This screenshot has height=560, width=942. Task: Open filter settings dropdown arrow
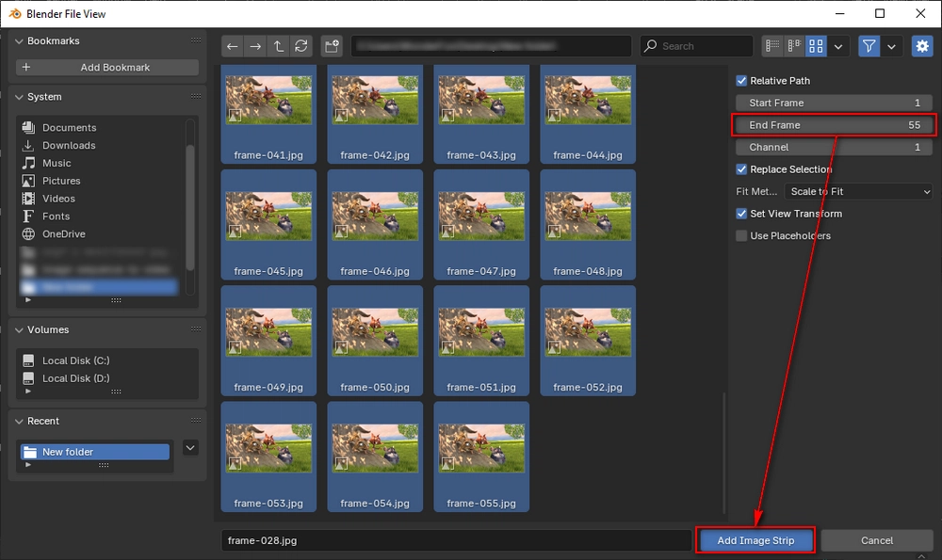(x=891, y=46)
